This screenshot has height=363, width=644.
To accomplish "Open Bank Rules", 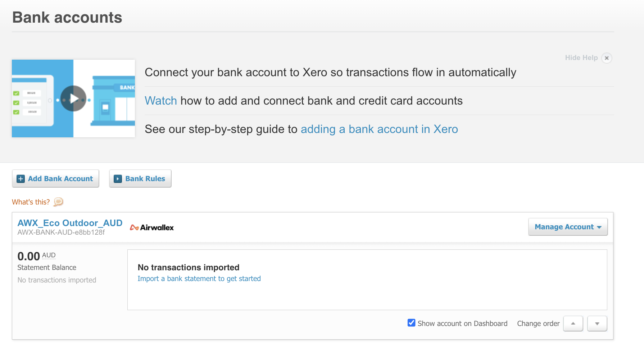I will [140, 179].
